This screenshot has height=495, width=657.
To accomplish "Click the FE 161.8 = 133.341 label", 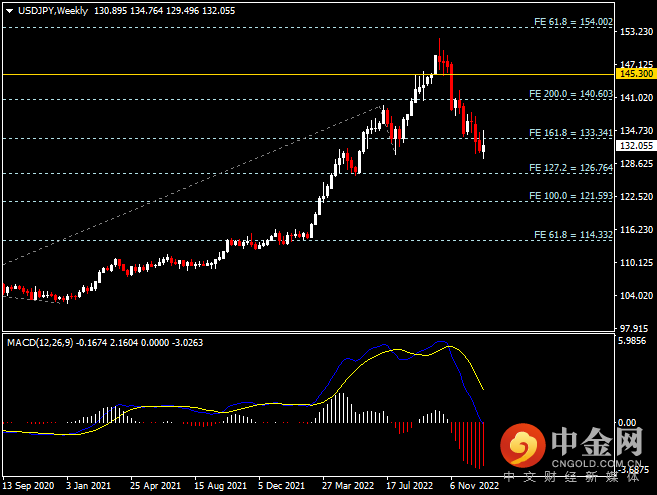I will [x=573, y=132].
